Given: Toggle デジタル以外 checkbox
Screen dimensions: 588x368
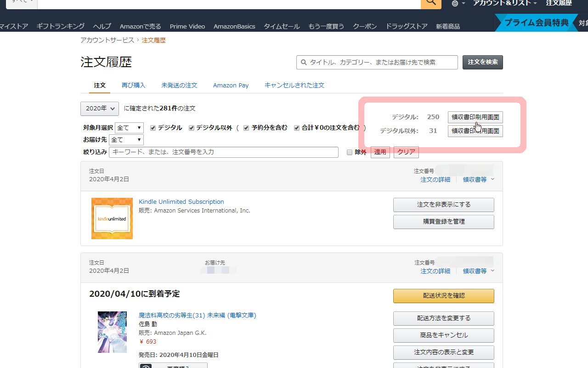Looking at the screenshot, I should pyautogui.click(x=192, y=128).
